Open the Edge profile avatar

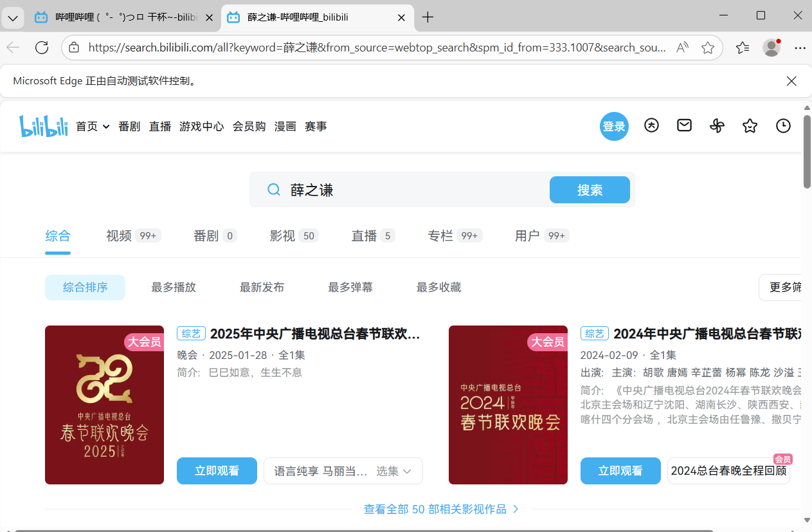(x=771, y=48)
